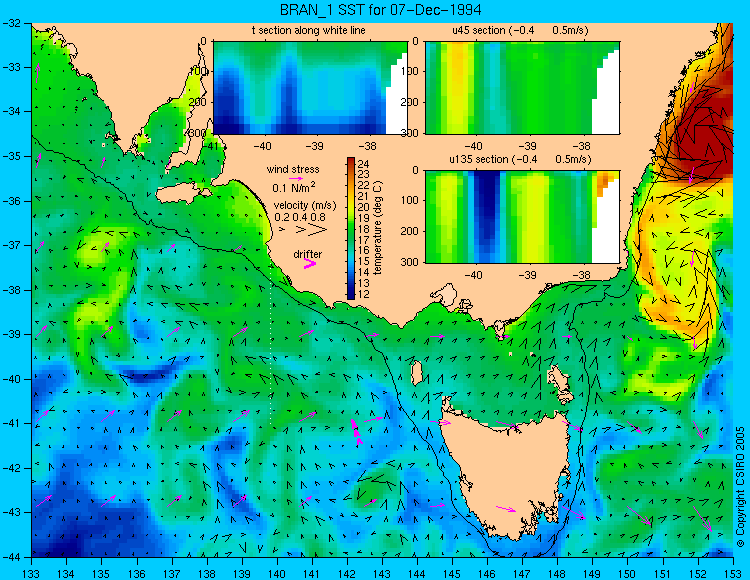
Task: Click the -35 latitude axis label
Action: [11, 156]
